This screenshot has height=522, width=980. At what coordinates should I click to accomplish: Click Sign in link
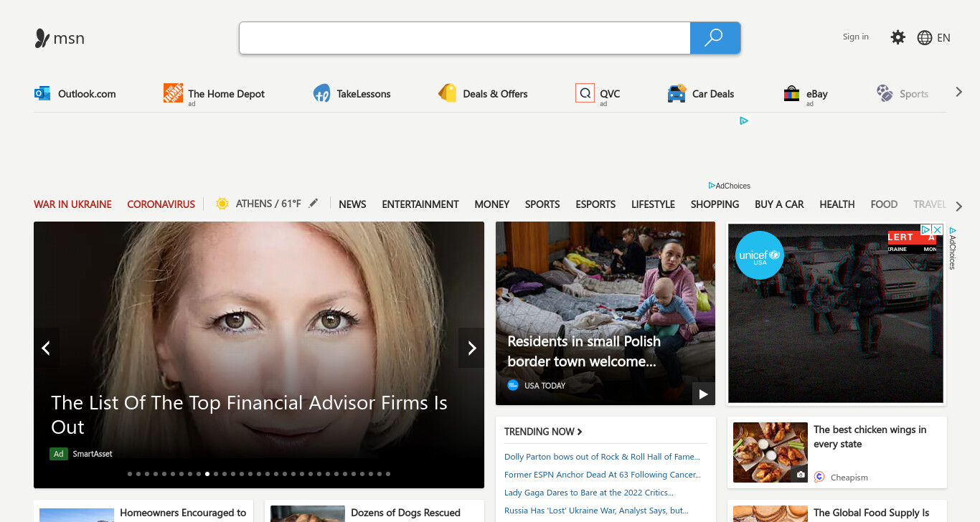pyautogui.click(x=856, y=37)
